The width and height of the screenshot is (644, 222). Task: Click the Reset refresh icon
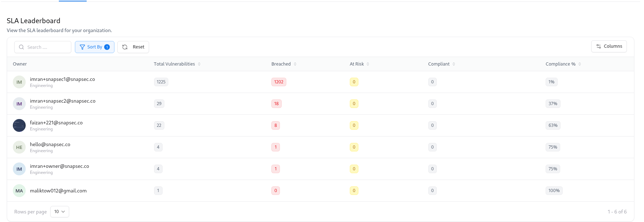click(125, 47)
